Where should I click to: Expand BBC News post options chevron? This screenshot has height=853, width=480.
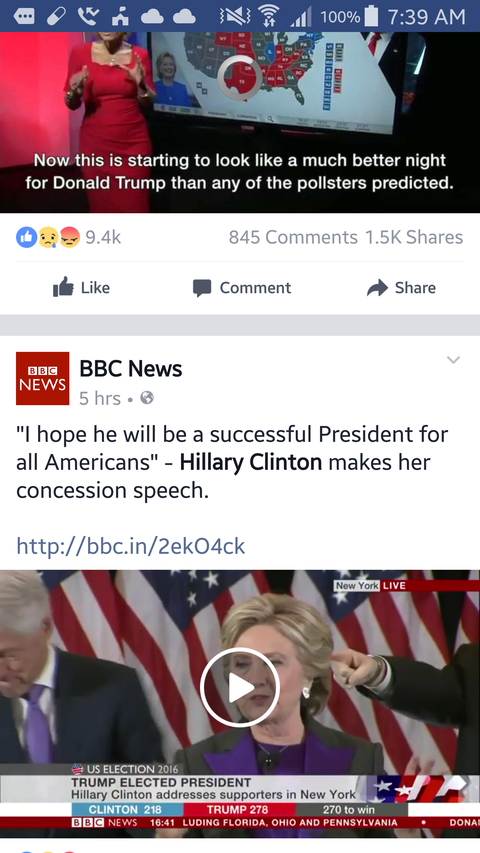[x=453, y=360]
